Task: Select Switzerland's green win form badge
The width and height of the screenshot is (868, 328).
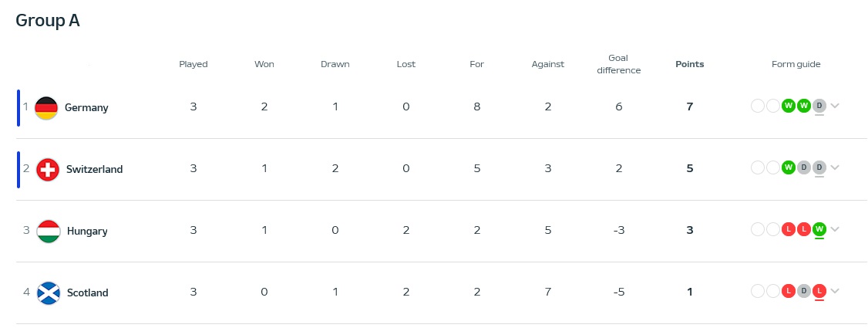Action: tap(789, 167)
